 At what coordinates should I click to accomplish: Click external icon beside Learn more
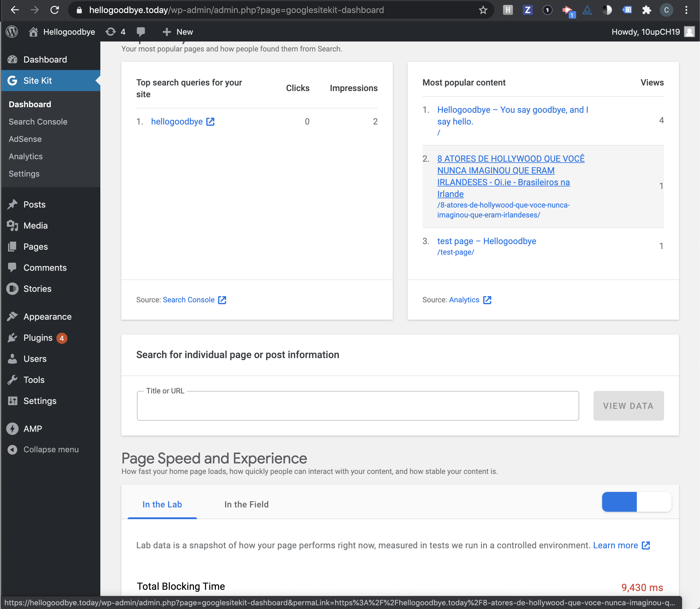pos(645,545)
